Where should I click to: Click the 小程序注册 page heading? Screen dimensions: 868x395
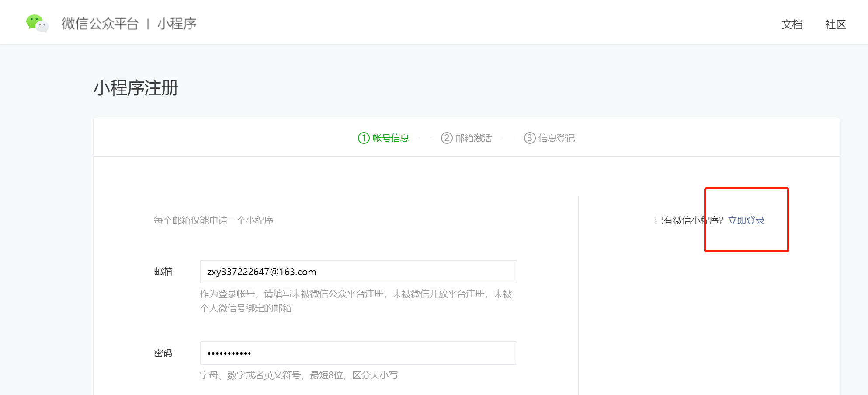136,88
